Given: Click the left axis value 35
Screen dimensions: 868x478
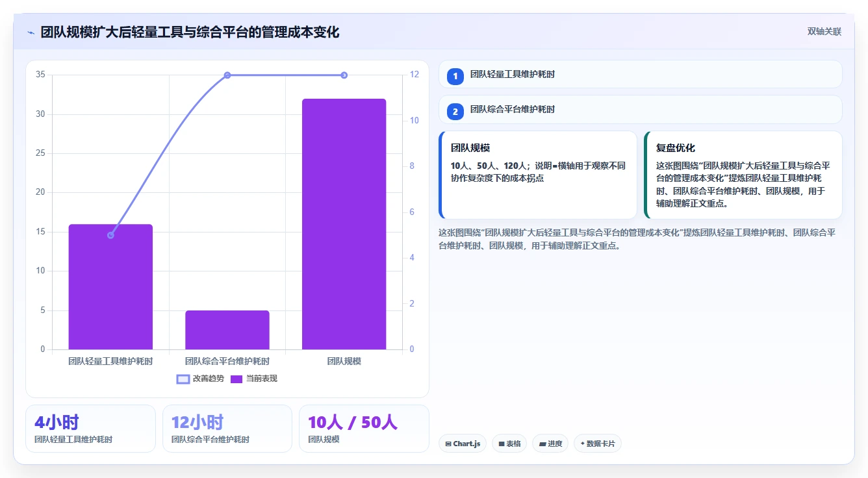Looking at the screenshot, I should coord(40,75).
